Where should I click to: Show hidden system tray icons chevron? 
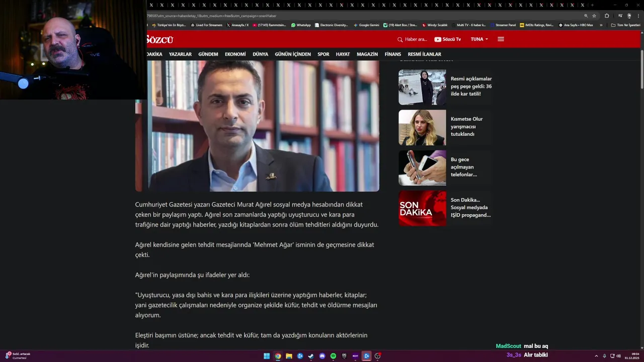[x=597, y=356]
